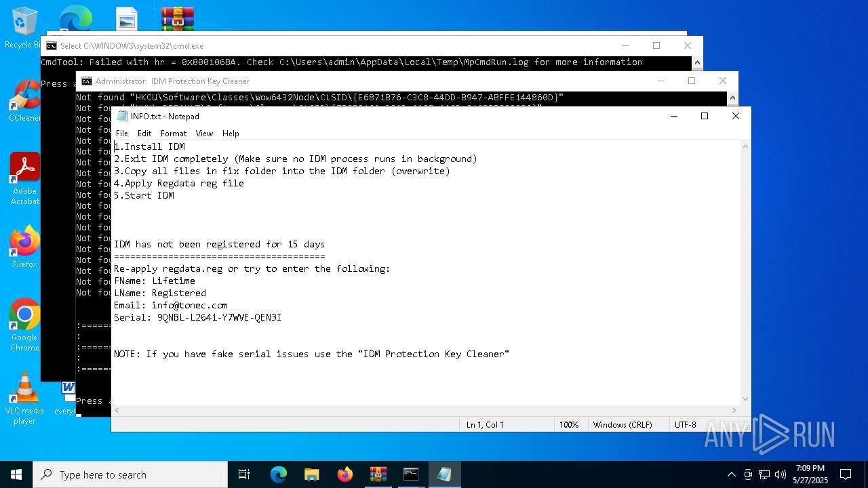Click Notepad horizontal scrollbar right arrow
Viewport: 868px width, 488px height.
[734, 411]
